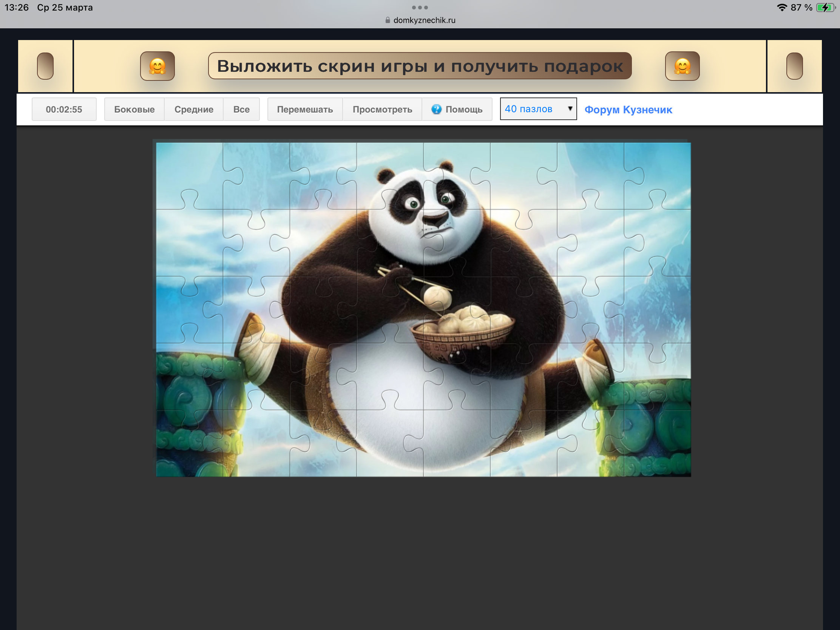Show Все puzzle pieces
The height and width of the screenshot is (630, 840).
(241, 110)
